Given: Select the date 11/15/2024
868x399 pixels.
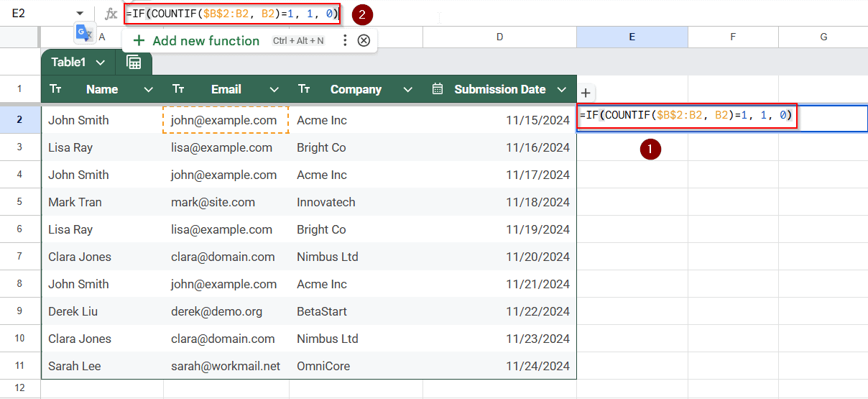Looking at the screenshot, I should 499,120.
